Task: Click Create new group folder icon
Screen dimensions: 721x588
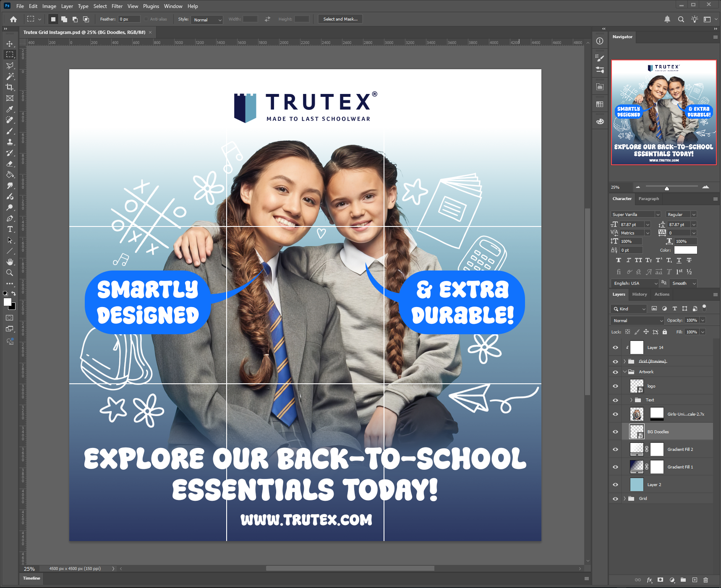Action: coord(683,580)
